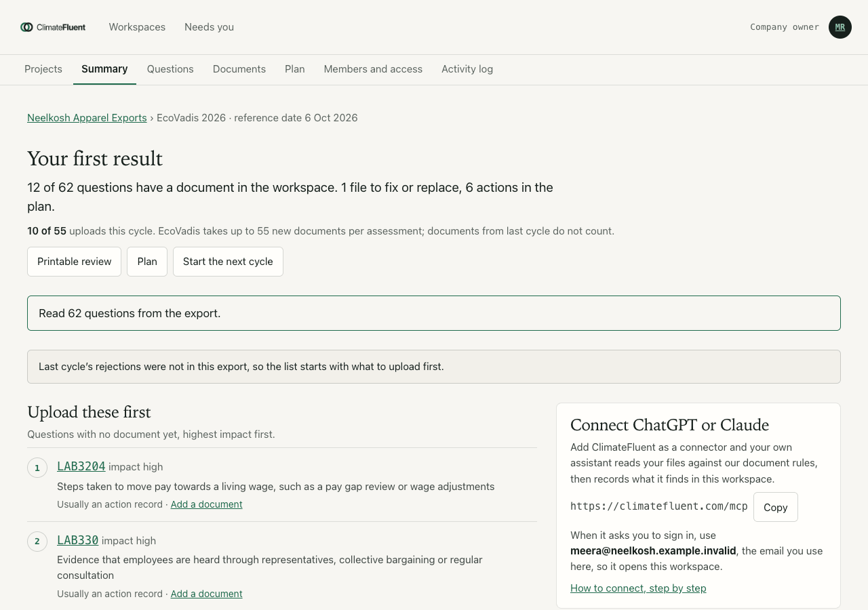Viewport: 868px width, 610px height.
Task: Click the number 2 badge beside LAB330
Action: click(x=37, y=542)
